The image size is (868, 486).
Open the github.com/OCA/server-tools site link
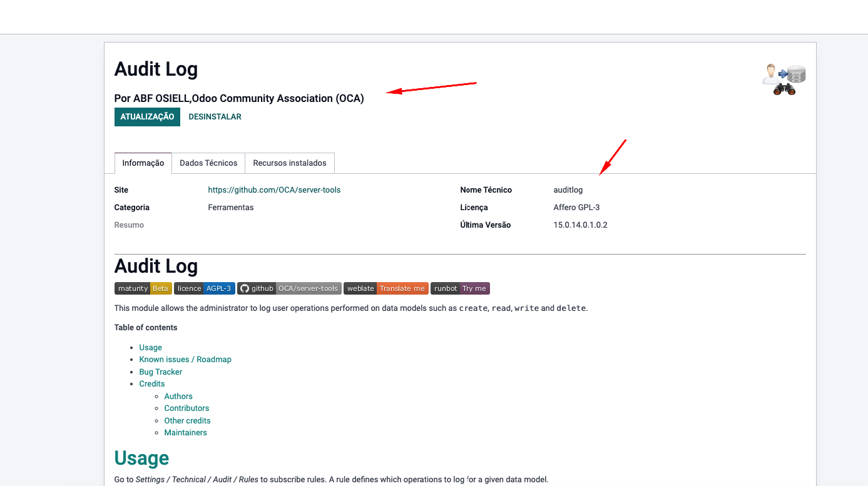tap(274, 190)
